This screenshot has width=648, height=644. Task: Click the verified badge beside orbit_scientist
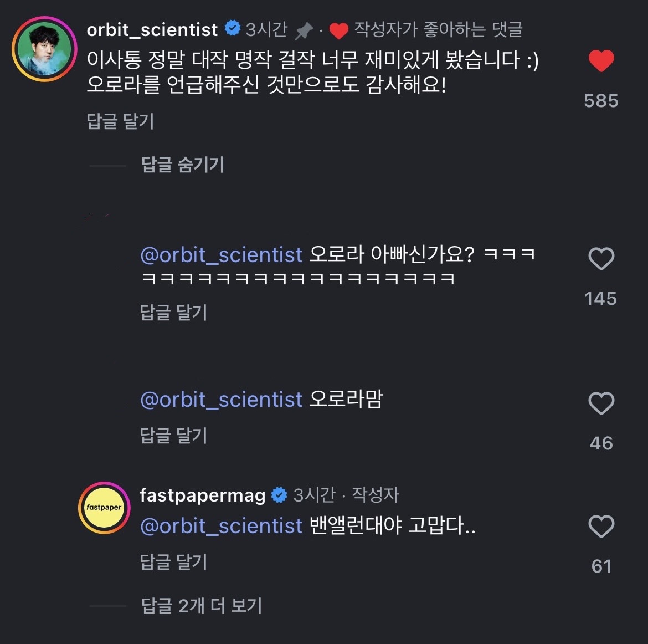point(233,28)
